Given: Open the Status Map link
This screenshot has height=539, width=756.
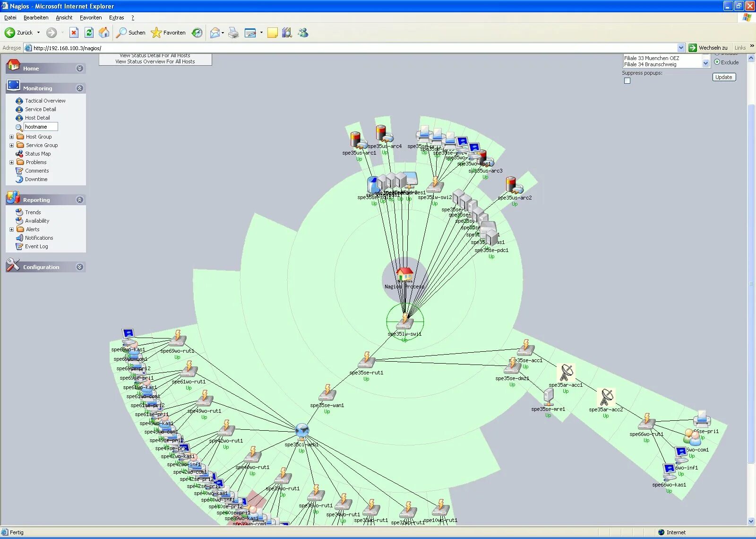Looking at the screenshot, I should pos(38,154).
